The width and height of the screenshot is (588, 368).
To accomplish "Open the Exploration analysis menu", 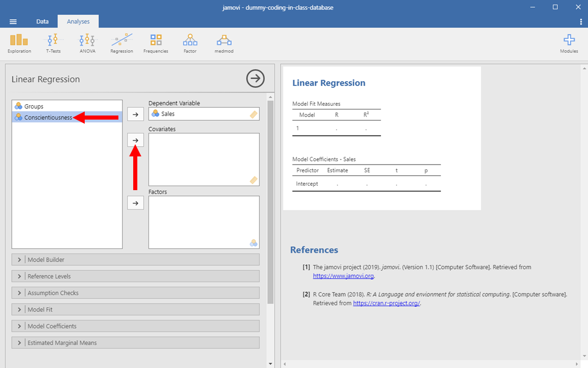I will tap(19, 43).
